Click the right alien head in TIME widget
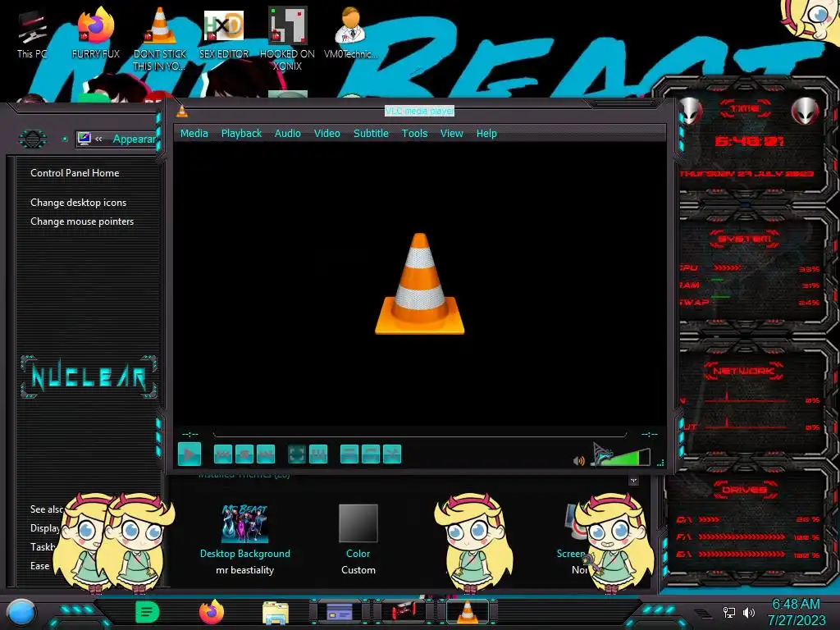 click(806, 112)
